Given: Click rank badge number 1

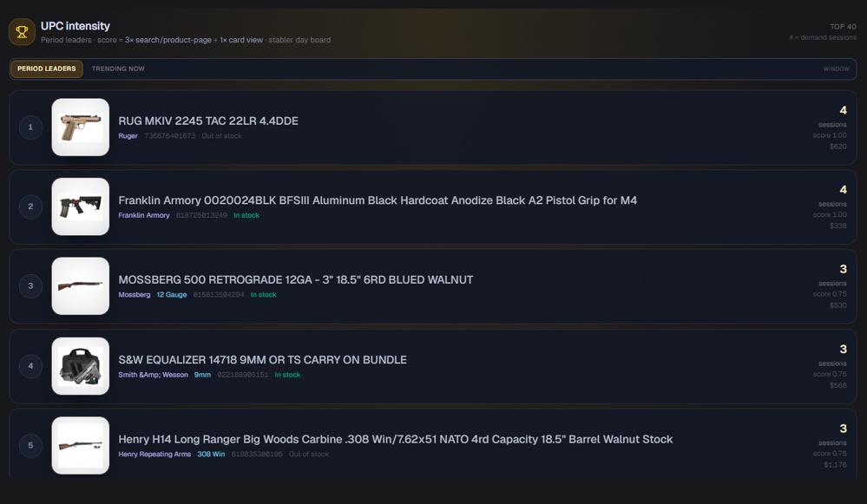Looking at the screenshot, I should (31, 128).
